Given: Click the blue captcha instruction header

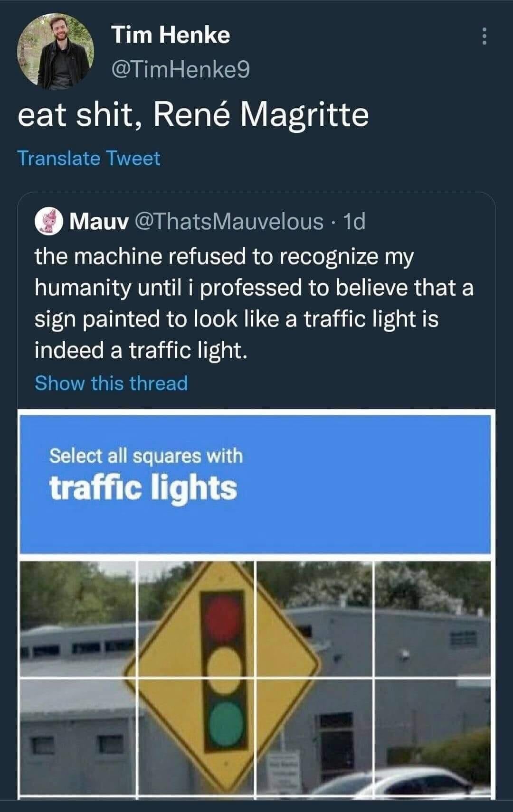Looking at the screenshot, I should point(255,483).
